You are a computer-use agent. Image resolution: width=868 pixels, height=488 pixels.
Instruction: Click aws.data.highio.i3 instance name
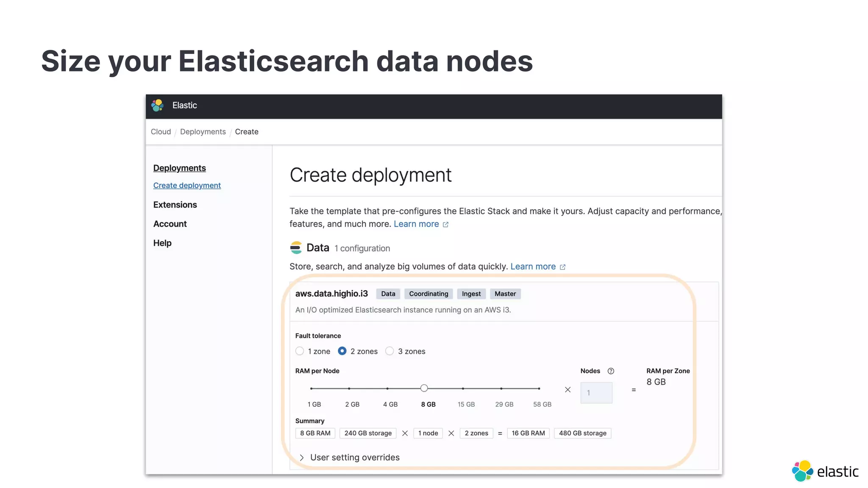pos(331,294)
